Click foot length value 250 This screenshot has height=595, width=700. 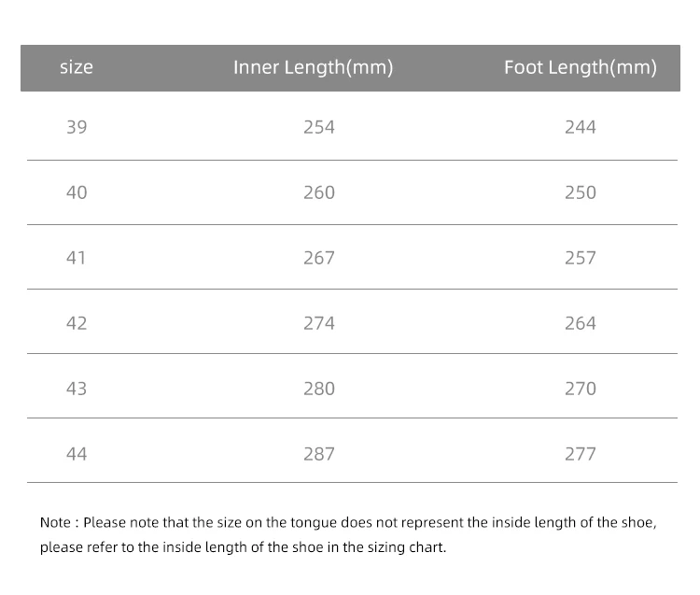(580, 192)
